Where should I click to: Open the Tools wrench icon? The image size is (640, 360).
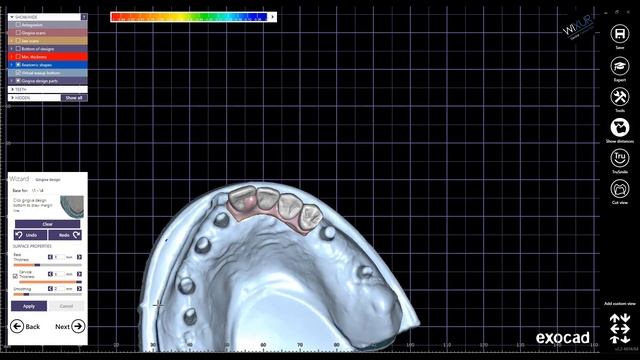point(620,97)
